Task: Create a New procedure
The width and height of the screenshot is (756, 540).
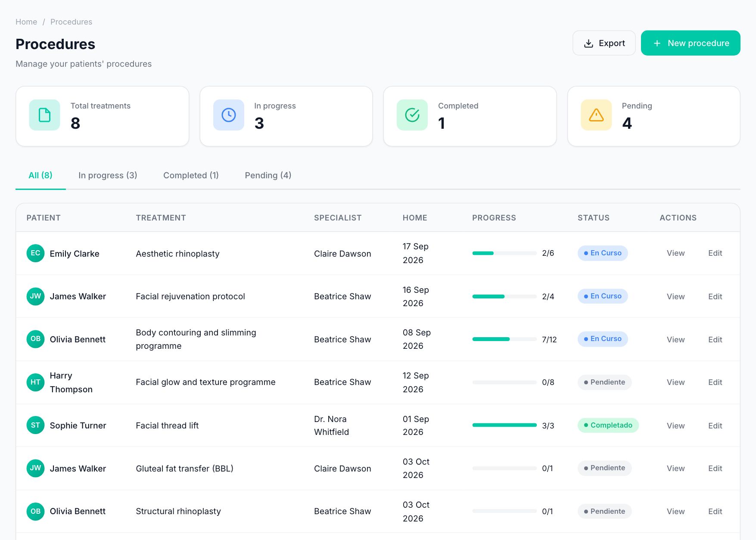Action: (691, 43)
